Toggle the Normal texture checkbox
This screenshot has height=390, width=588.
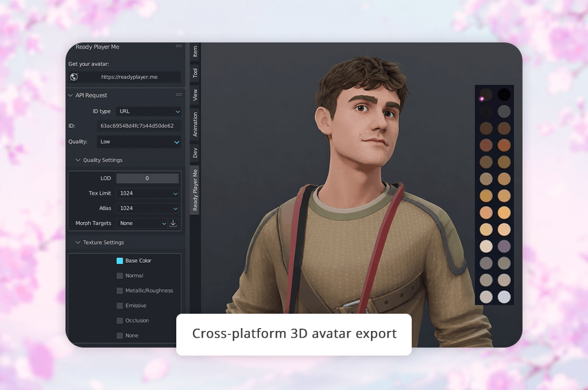[x=119, y=276]
